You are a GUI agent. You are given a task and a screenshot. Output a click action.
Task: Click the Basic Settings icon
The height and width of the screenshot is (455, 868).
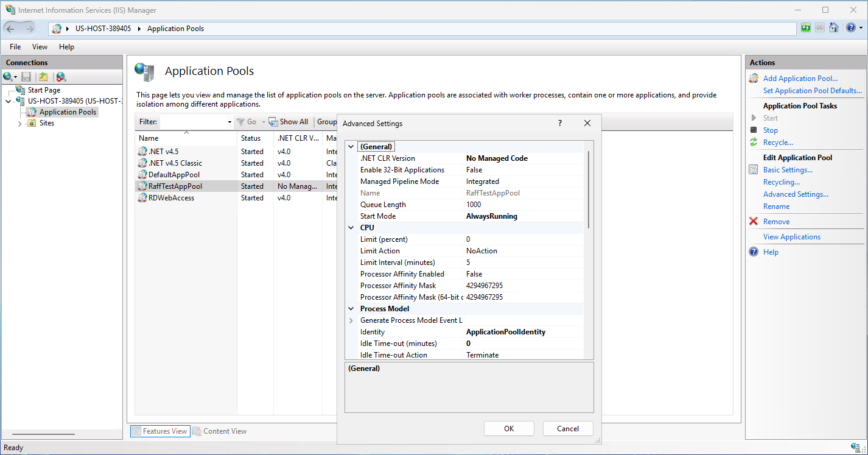click(x=754, y=170)
